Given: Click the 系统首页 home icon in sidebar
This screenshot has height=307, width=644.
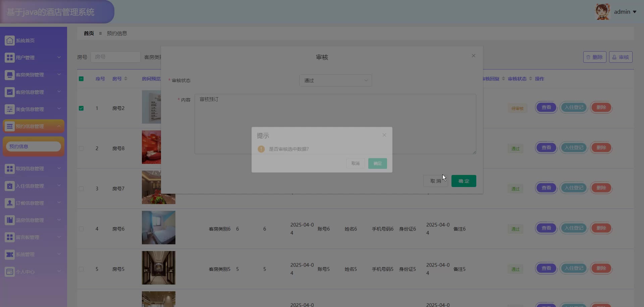Looking at the screenshot, I should [x=10, y=41].
